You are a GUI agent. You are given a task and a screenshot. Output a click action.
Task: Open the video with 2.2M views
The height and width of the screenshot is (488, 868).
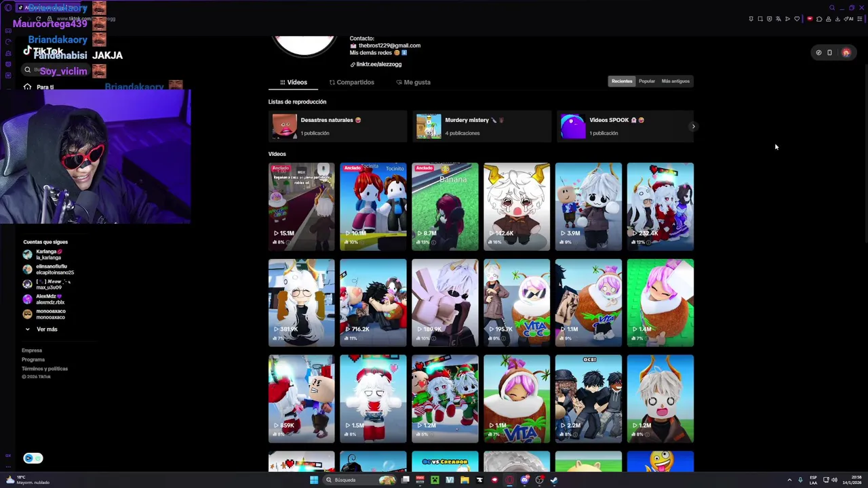pos(589,399)
